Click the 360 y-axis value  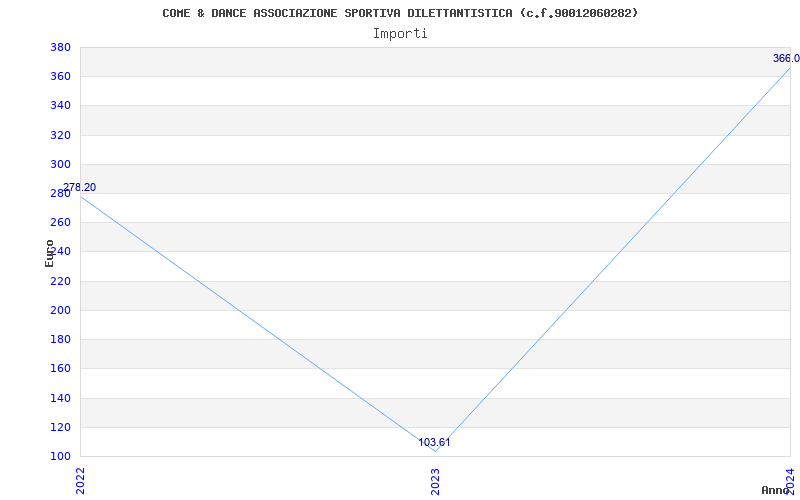[x=60, y=77]
